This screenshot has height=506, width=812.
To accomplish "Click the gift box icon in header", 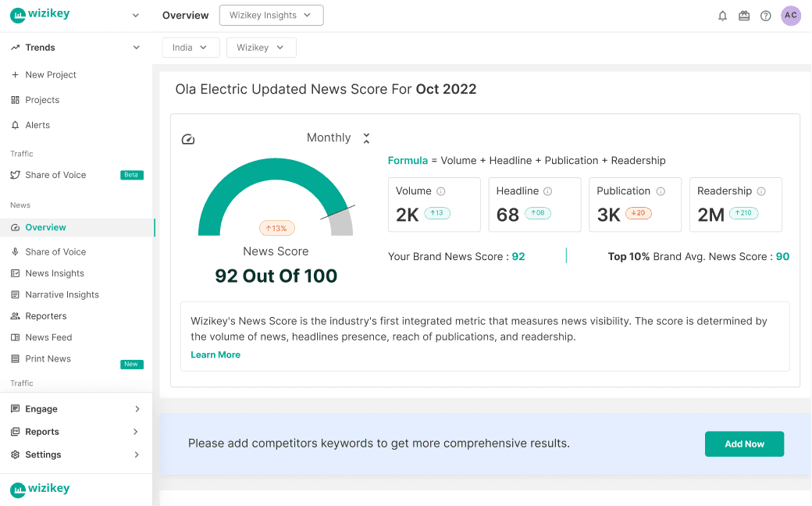I will click(744, 16).
